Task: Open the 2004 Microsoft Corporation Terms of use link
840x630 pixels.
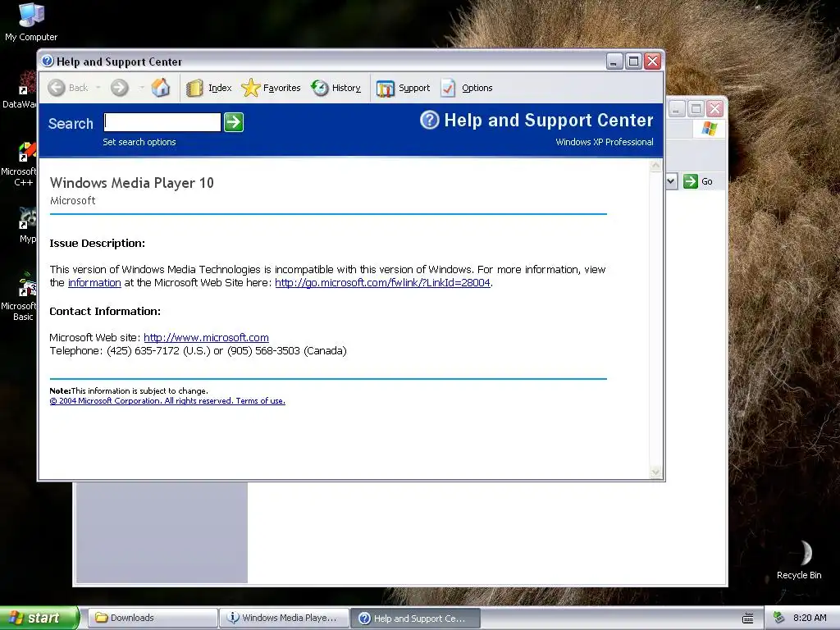Action: (167, 400)
